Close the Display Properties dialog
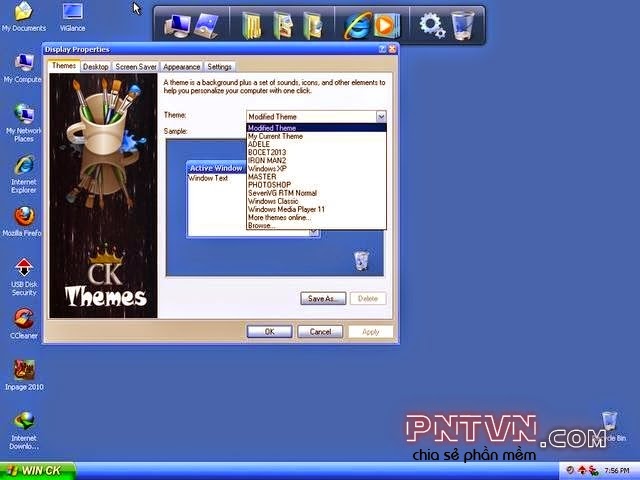 392,49
